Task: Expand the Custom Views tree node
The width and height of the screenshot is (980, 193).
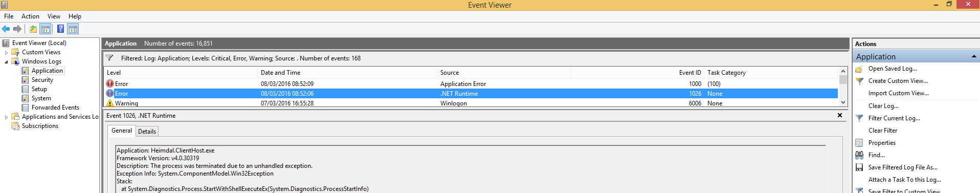Action: (6, 52)
